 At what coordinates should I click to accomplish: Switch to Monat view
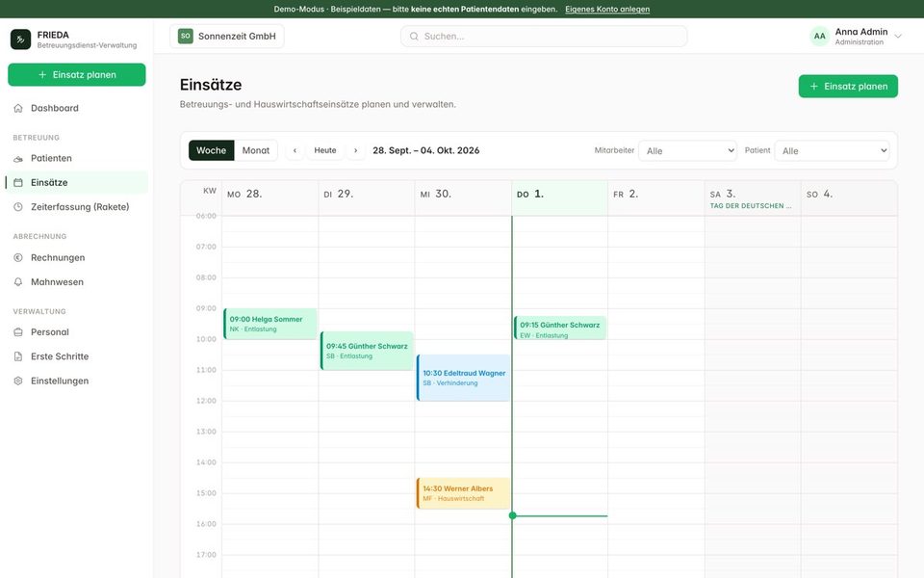[x=256, y=150]
